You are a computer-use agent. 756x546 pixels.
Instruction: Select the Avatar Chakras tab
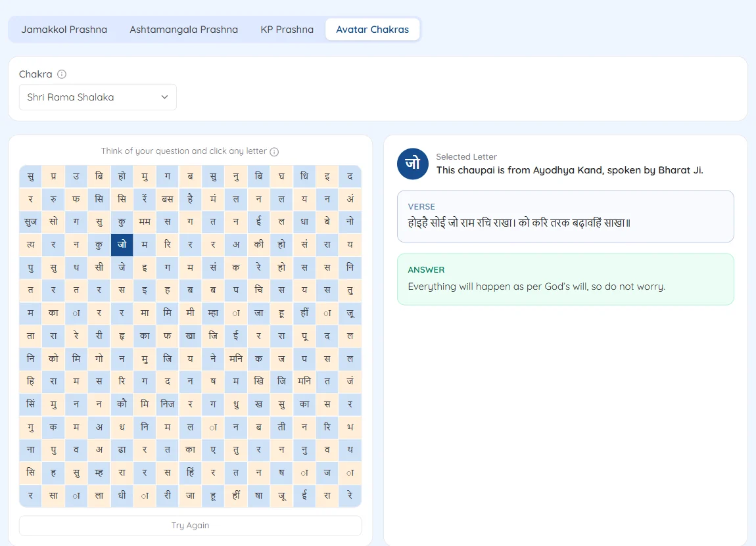[372, 30]
